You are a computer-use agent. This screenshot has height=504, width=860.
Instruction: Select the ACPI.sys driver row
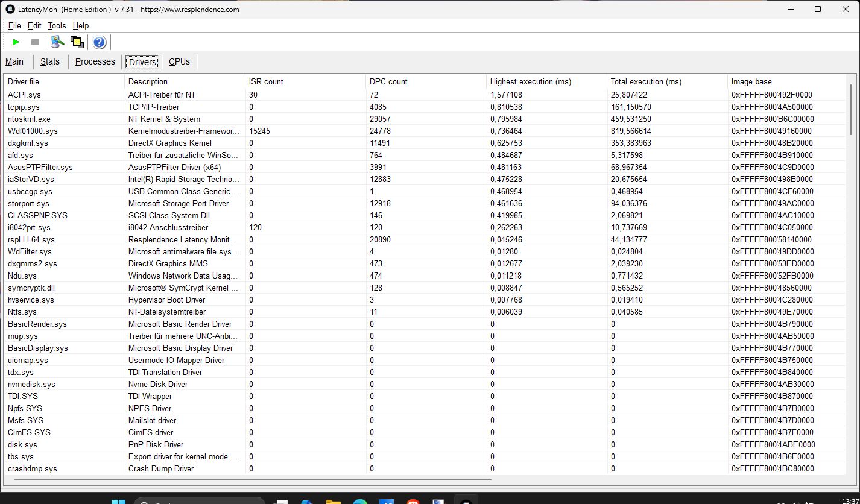(x=24, y=95)
